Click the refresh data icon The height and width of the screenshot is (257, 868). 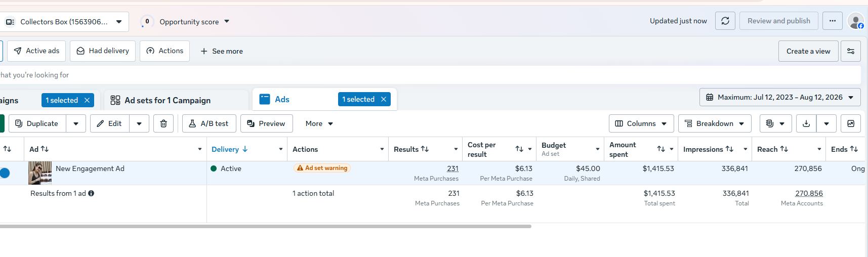click(x=725, y=21)
